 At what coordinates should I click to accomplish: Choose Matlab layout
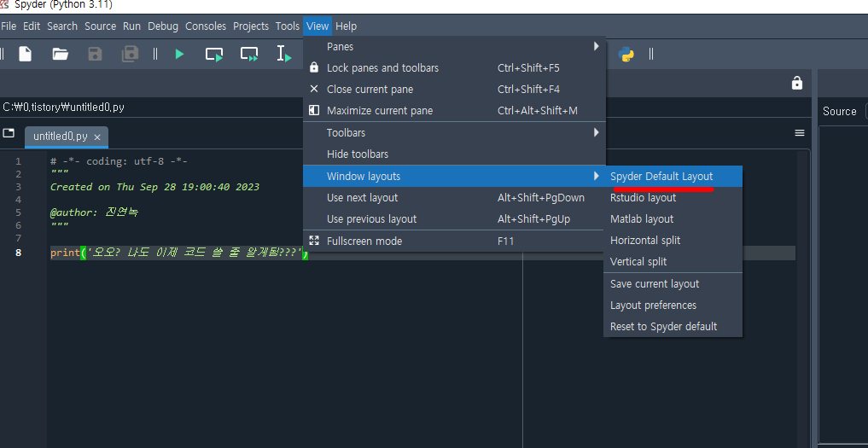(x=673, y=219)
